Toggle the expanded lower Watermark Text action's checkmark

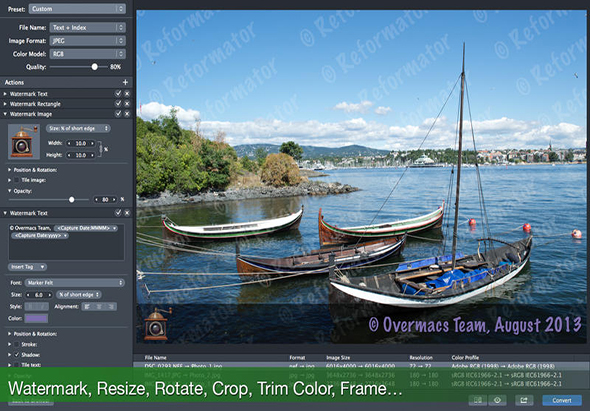click(118, 213)
